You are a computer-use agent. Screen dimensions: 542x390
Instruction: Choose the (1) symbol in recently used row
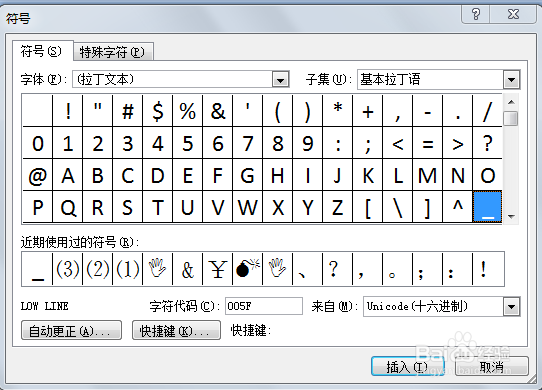click(128, 269)
